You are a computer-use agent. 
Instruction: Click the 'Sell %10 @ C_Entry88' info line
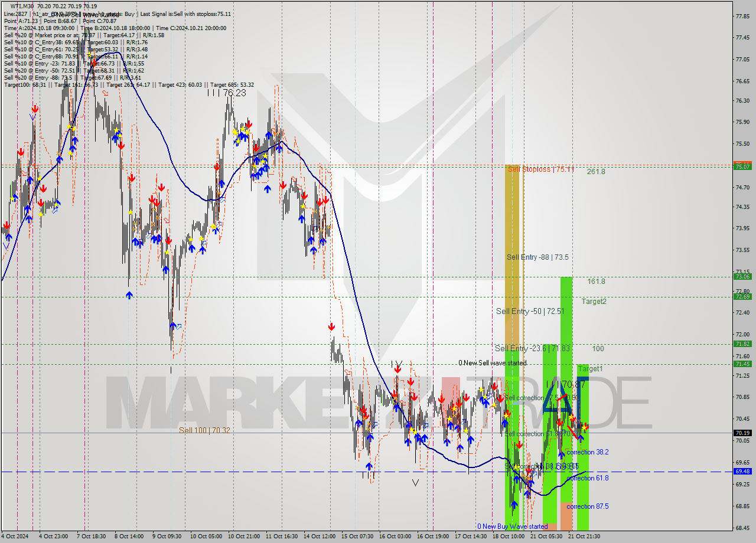(76, 57)
